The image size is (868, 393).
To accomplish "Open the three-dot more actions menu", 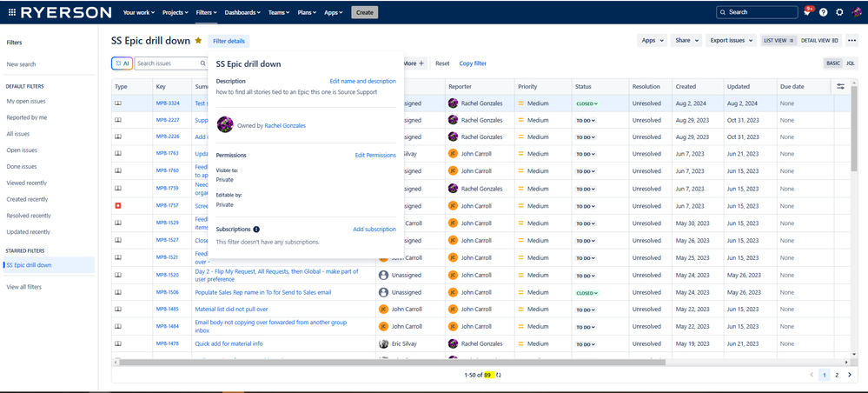I will (x=852, y=41).
